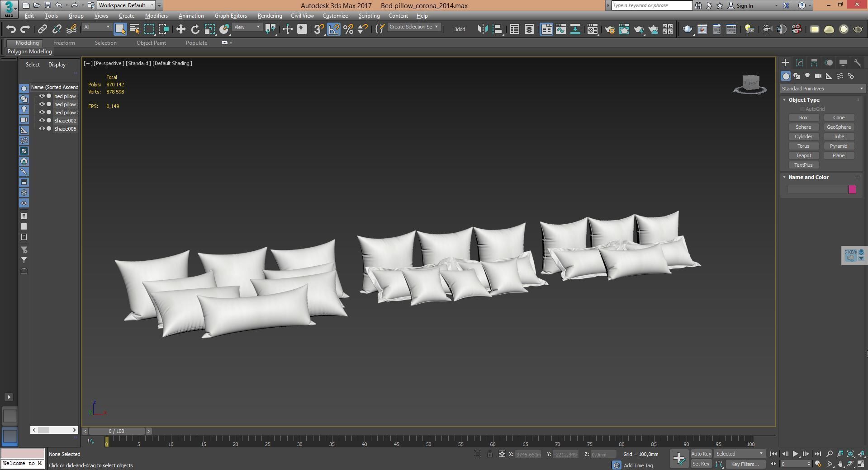This screenshot has width=868, height=470.
Task: Click the Teapot primitive button
Action: tap(803, 155)
